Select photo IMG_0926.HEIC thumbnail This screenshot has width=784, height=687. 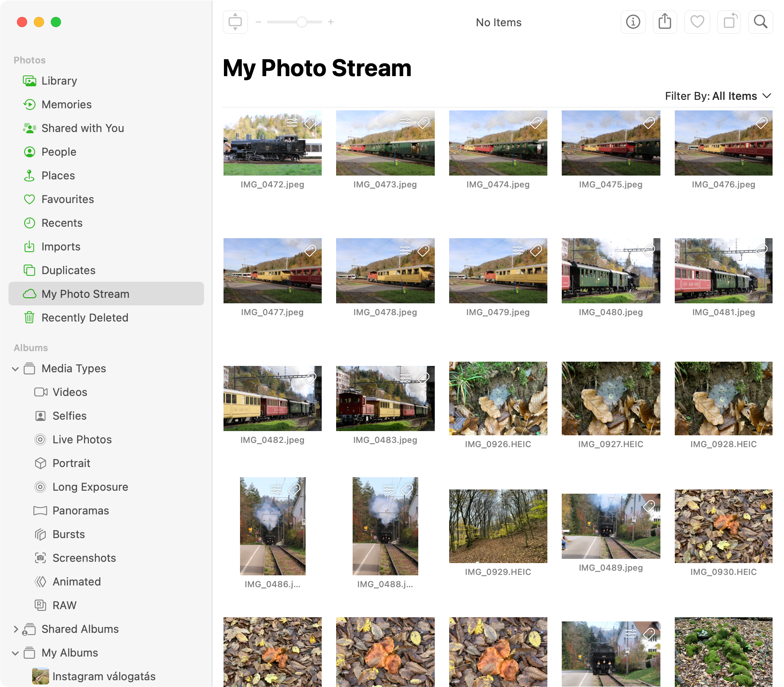click(498, 398)
